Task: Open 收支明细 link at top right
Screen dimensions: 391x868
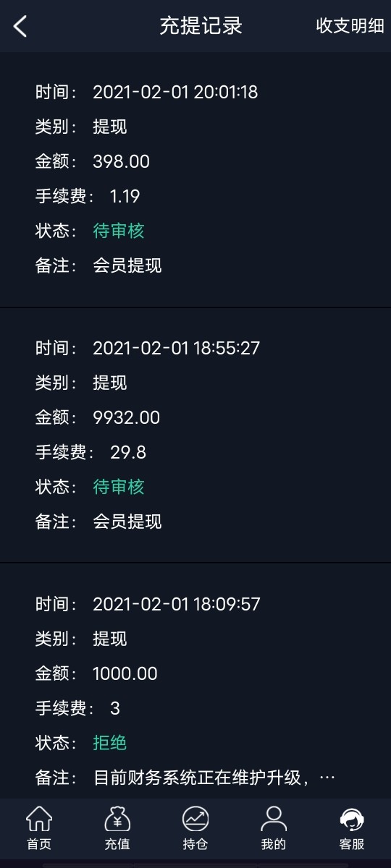Action: 350,26
